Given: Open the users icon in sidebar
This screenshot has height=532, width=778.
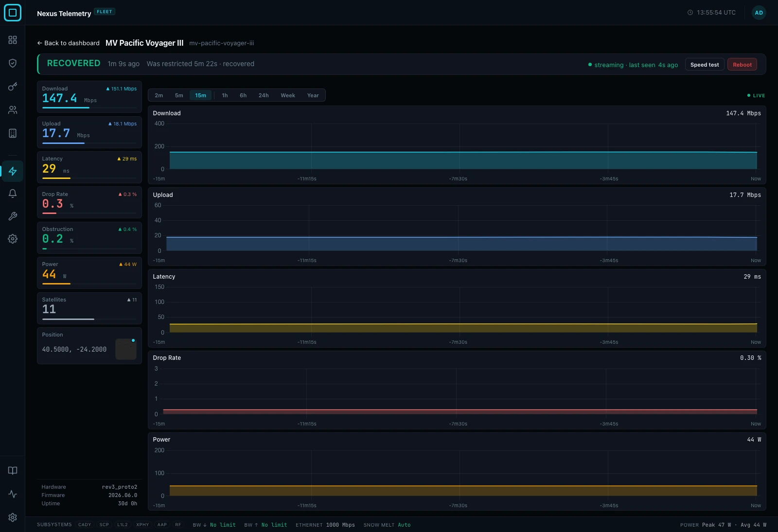Looking at the screenshot, I should [x=13, y=110].
